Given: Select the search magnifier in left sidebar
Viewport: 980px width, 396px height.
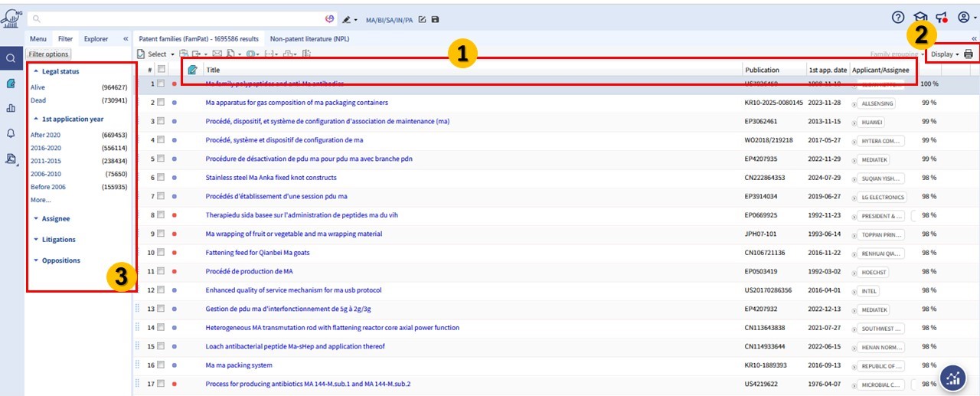Looking at the screenshot, I should pyautogui.click(x=11, y=58).
